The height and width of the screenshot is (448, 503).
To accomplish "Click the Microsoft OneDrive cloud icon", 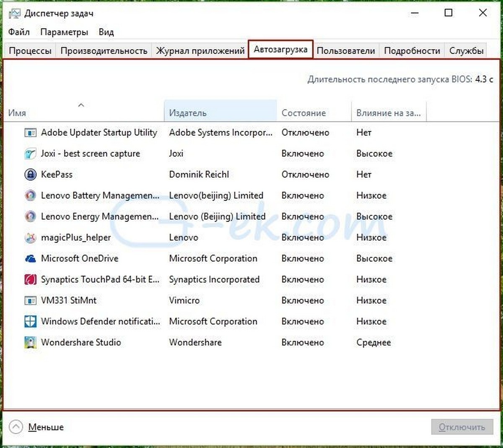I will pos(30,259).
